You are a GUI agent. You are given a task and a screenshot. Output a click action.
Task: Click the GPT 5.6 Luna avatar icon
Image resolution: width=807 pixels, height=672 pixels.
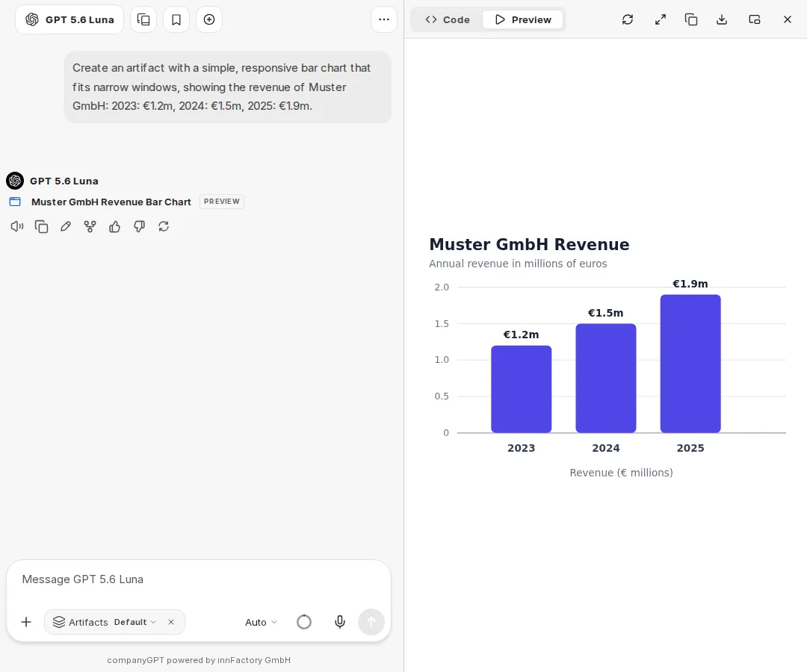(x=15, y=181)
